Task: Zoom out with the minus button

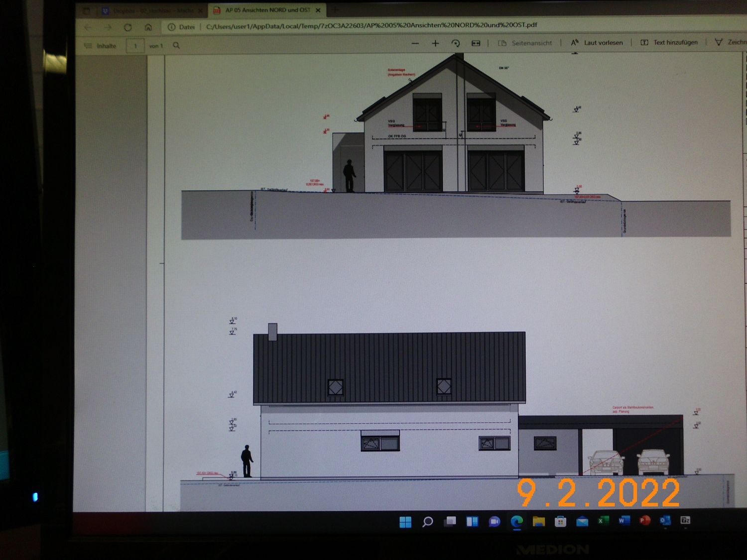Action: (x=415, y=44)
